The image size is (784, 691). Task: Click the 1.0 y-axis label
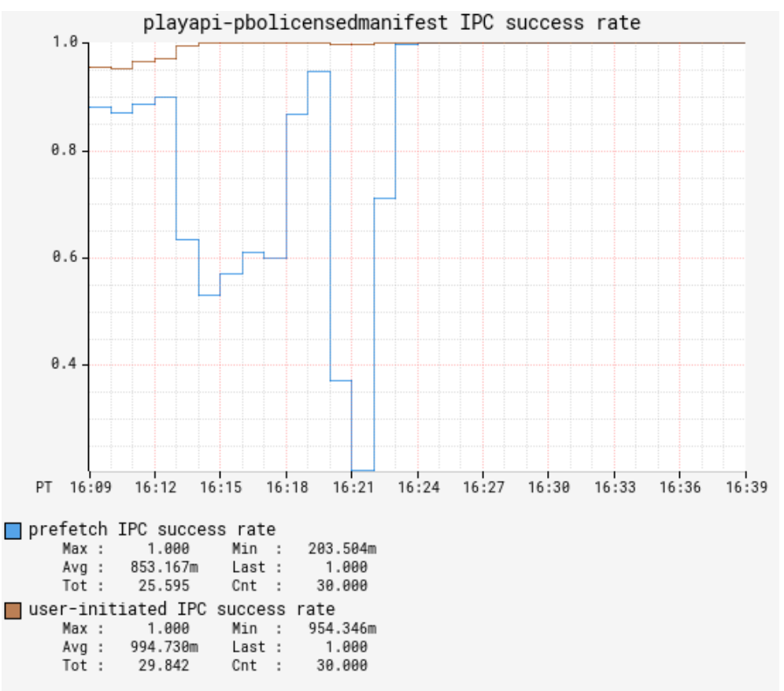coord(65,42)
